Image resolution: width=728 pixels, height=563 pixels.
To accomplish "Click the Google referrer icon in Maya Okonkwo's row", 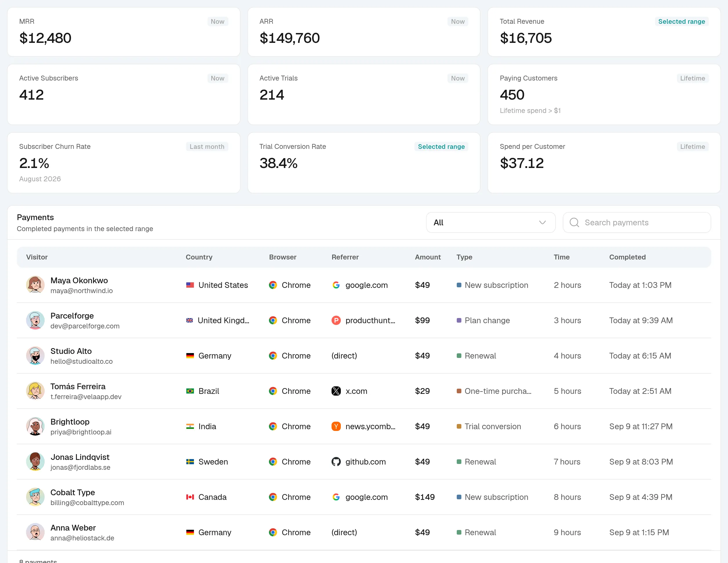I will (x=336, y=285).
